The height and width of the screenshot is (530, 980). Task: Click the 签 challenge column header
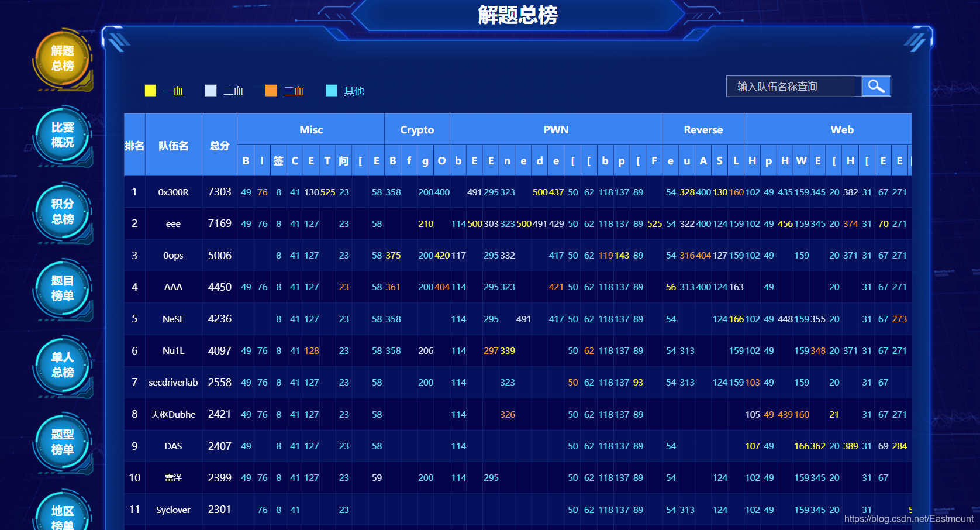point(278,161)
